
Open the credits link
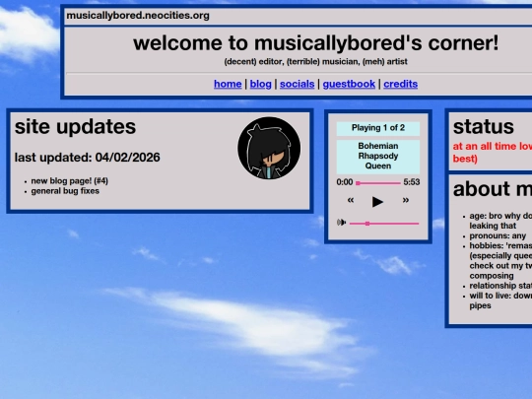point(400,84)
